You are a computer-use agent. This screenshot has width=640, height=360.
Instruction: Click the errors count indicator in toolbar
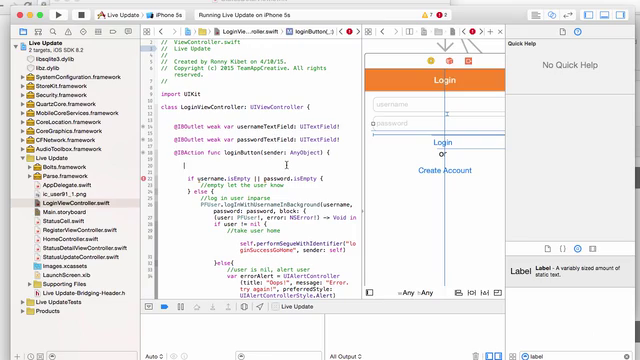[442, 15]
